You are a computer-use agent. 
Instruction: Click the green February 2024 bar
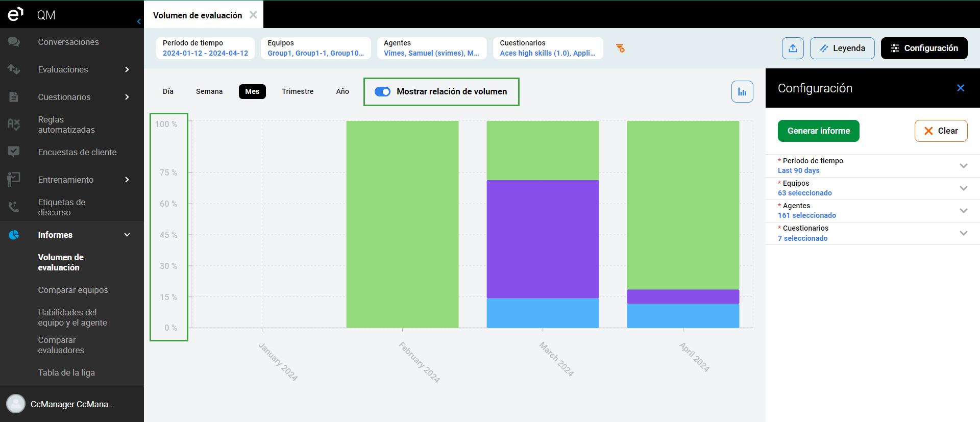(x=402, y=224)
